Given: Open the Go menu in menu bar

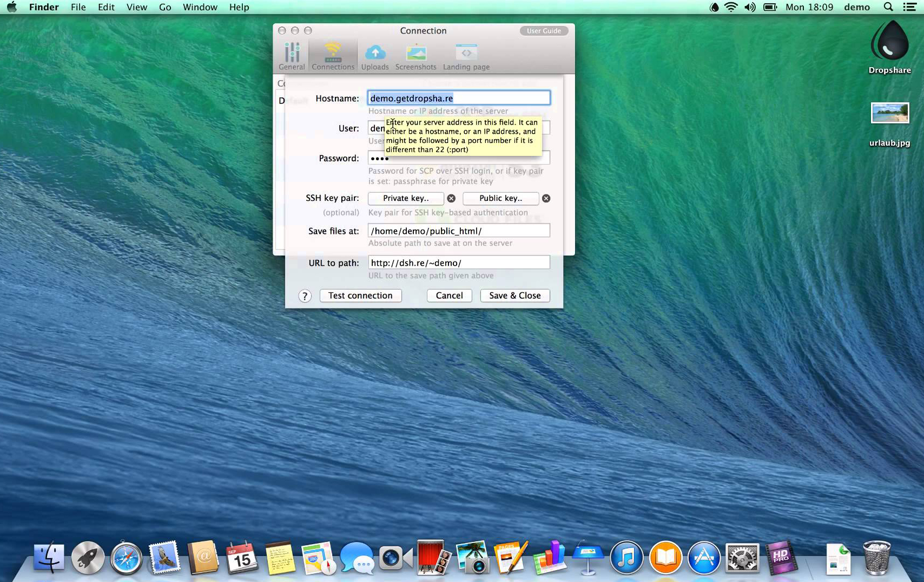Looking at the screenshot, I should [x=165, y=7].
